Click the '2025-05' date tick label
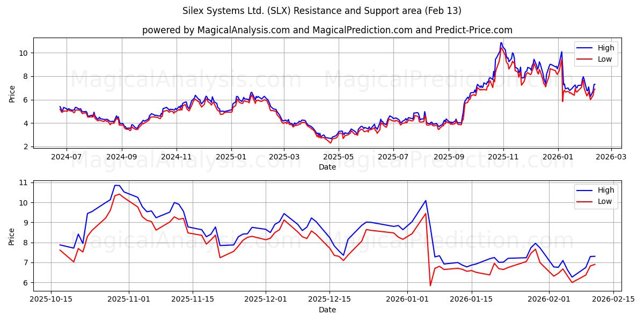This screenshot has width=644, height=322. point(339,157)
